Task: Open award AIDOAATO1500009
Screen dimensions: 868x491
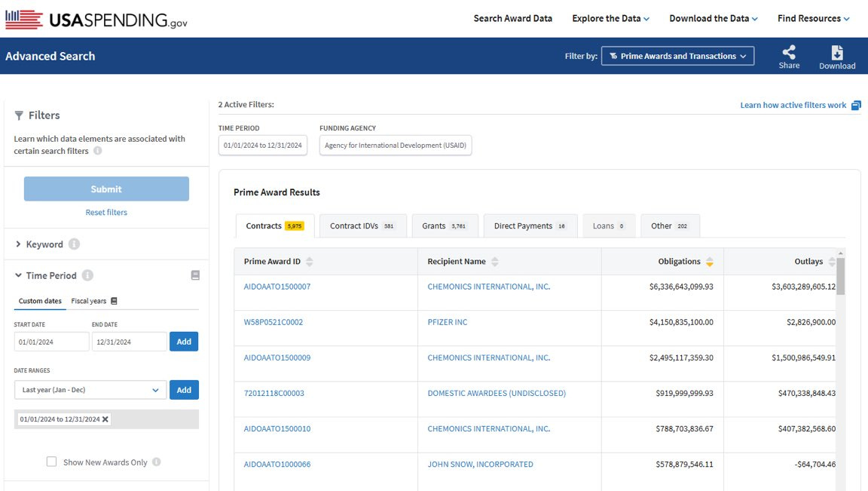Action: pyautogui.click(x=277, y=358)
